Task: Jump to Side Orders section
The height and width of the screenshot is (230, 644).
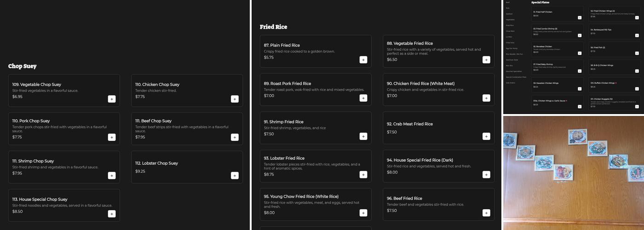Action: click(511, 83)
